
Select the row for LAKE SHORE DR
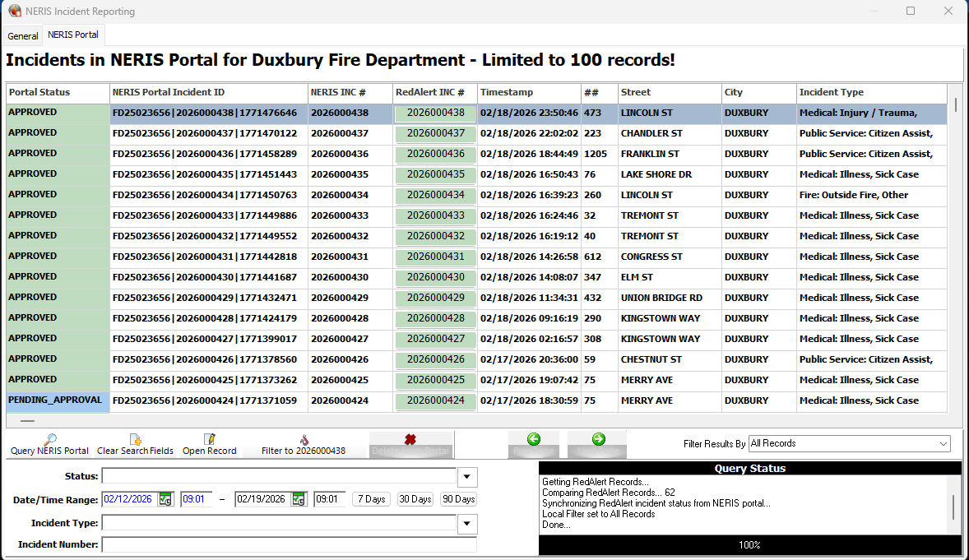click(476, 175)
